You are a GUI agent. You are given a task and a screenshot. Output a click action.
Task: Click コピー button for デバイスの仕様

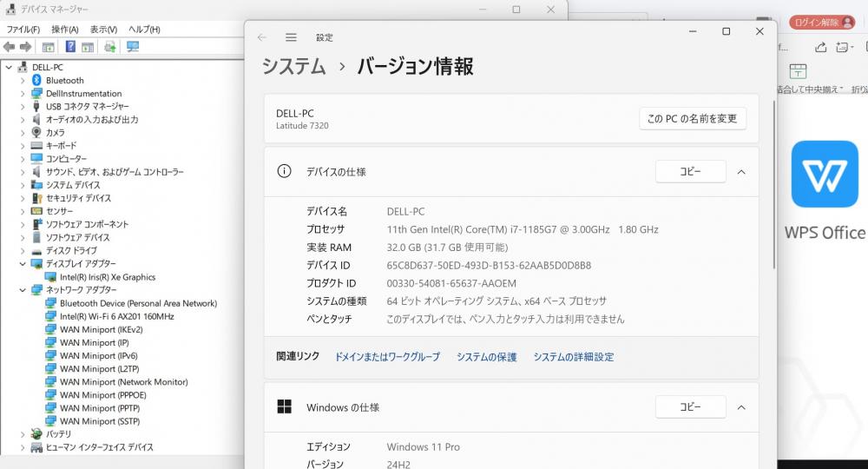pyautogui.click(x=690, y=172)
